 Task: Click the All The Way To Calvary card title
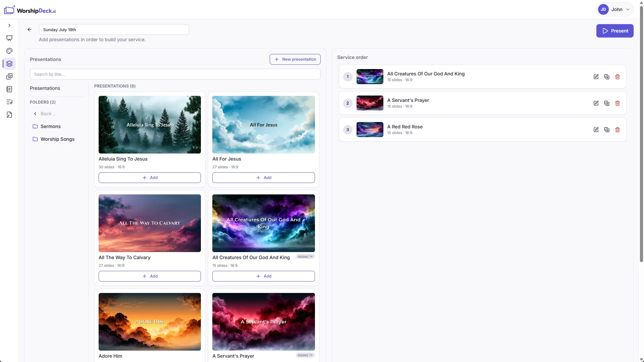coord(124,257)
